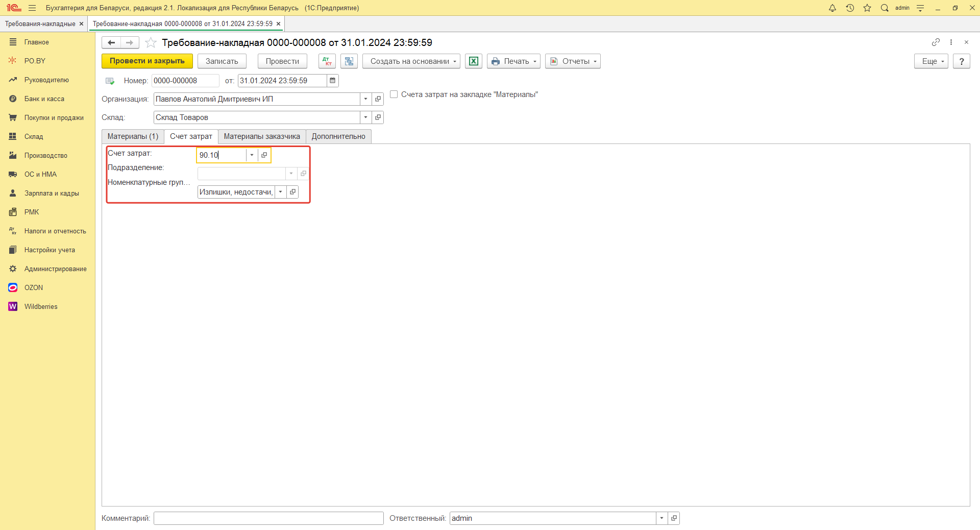Open Налоги и отчетность section
The height and width of the screenshot is (530, 980).
pos(55,231)
